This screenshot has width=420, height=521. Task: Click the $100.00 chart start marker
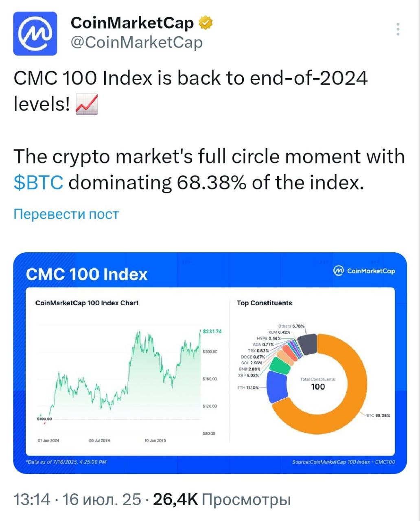44,419
